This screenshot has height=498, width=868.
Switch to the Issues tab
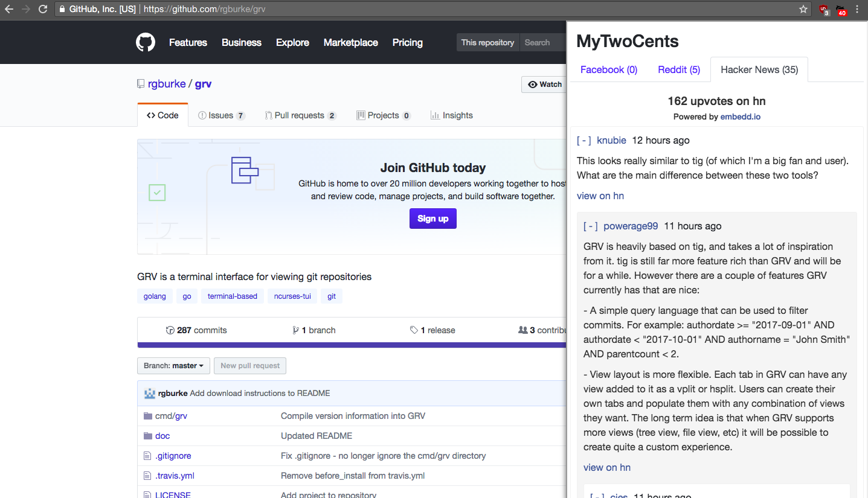click(221, 115)
